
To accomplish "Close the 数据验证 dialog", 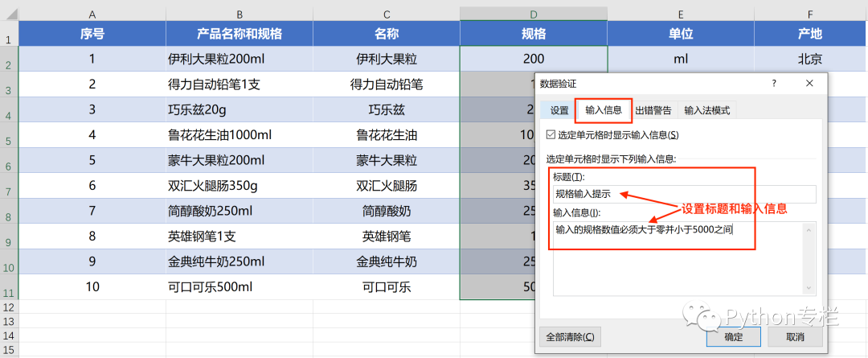I will tap(809, 84).
